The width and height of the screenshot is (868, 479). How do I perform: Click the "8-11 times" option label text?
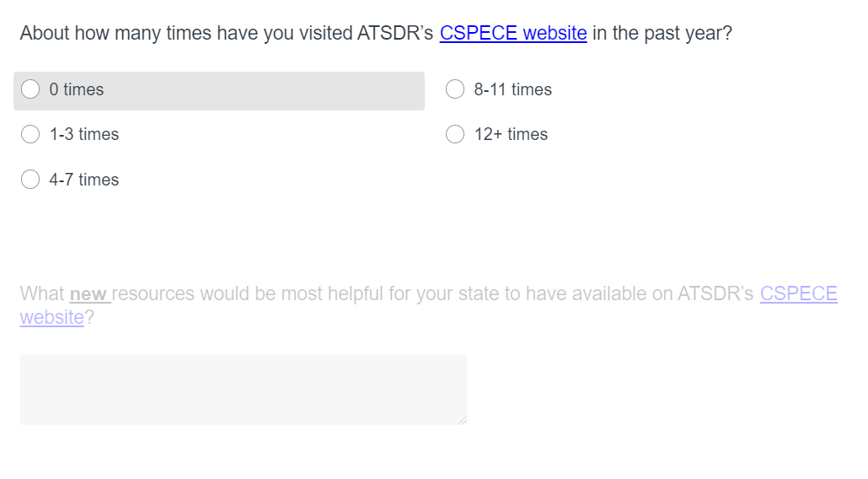pyautogui.click(x=512, y=89)
